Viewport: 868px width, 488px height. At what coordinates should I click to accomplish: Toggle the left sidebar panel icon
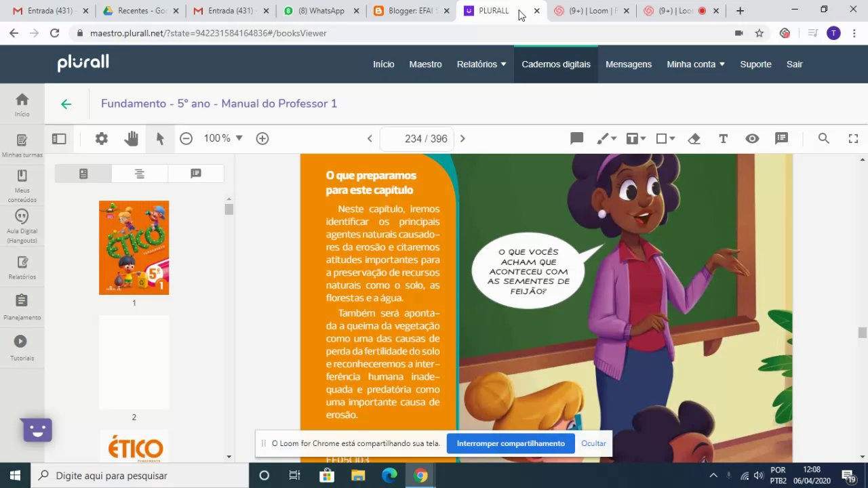[59, 138]
